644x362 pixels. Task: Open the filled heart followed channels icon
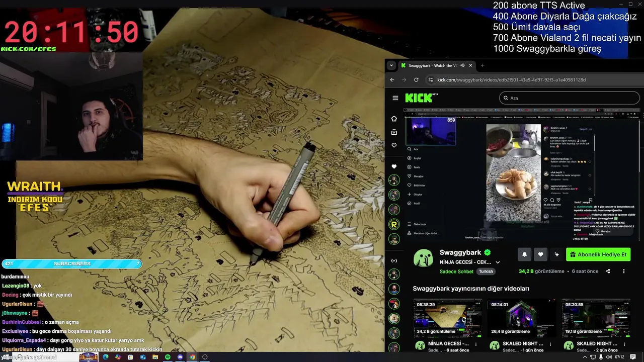(x=394, y=166)
